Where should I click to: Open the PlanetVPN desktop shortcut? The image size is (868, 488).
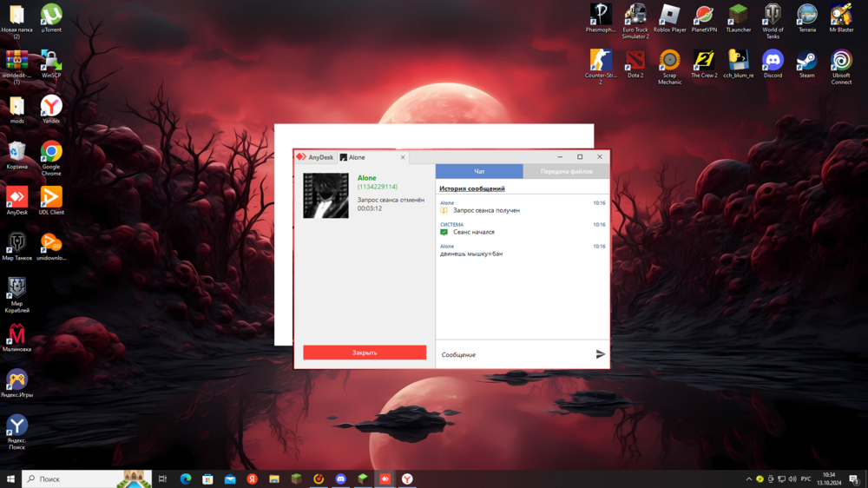click(704, 17)
